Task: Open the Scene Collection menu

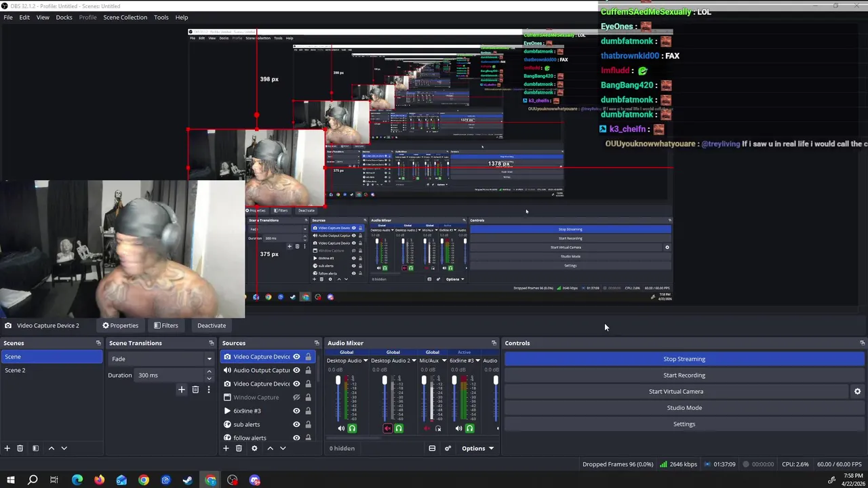Action: (x=125, y=17)
